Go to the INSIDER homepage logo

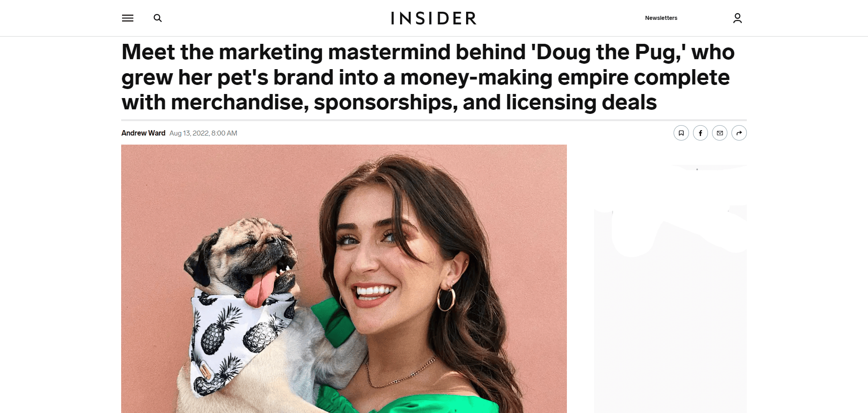[434, 18]
